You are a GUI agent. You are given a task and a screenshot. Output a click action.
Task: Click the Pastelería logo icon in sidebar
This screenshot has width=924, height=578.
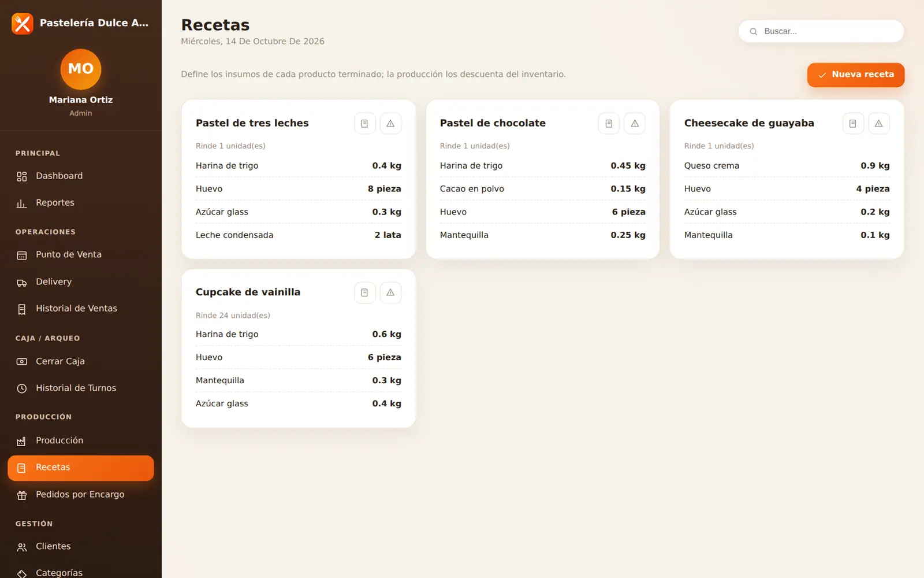23,24
